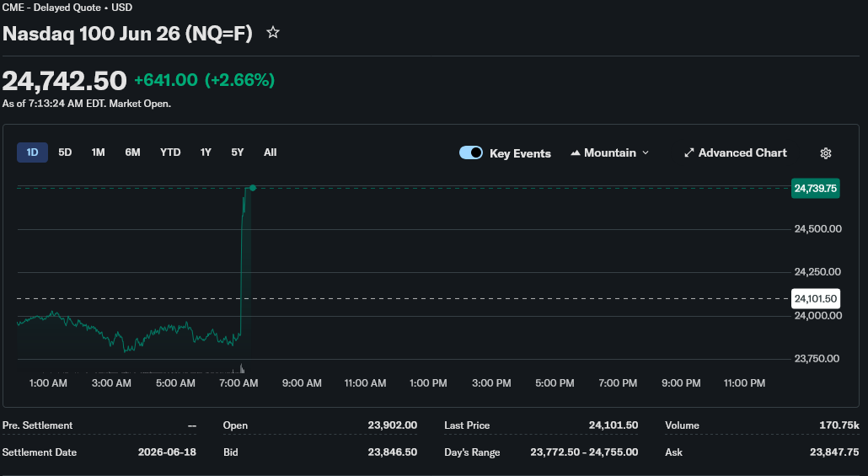Switch chart to 1M range
Image resolution: width=868 pixels, height=476 pixels.
(98, 152)
